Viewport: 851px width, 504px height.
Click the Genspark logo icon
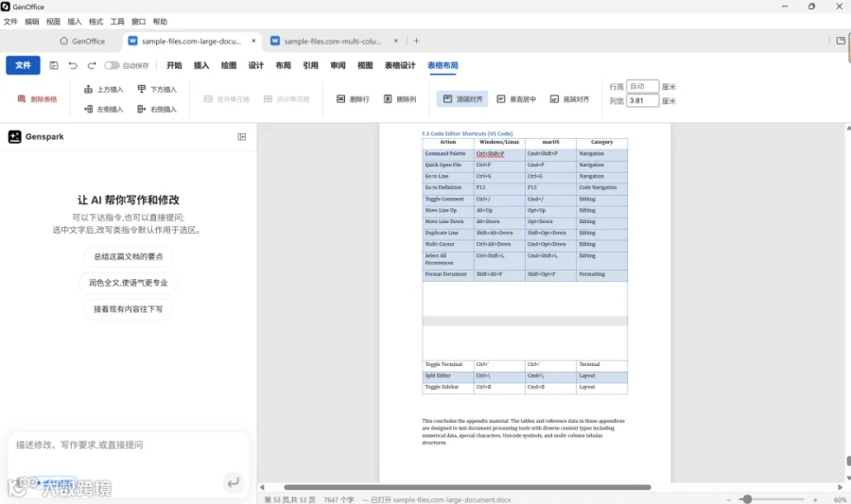(14, 137)
